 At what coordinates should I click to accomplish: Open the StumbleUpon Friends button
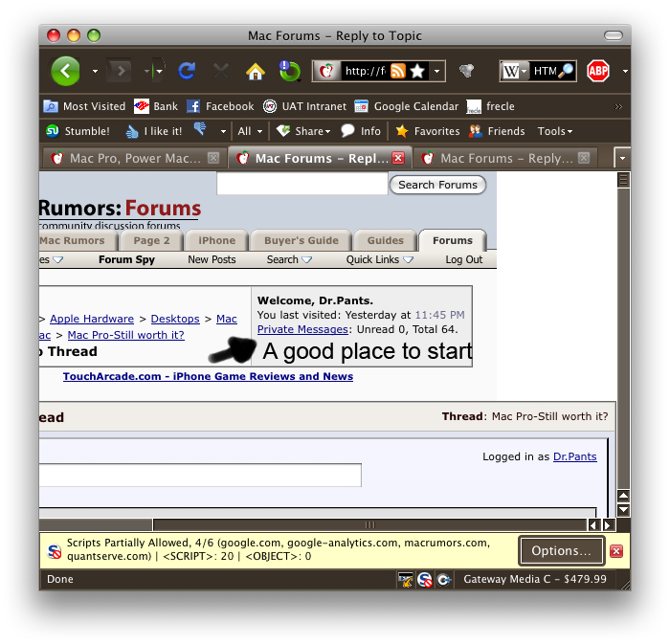pos(497,131)
